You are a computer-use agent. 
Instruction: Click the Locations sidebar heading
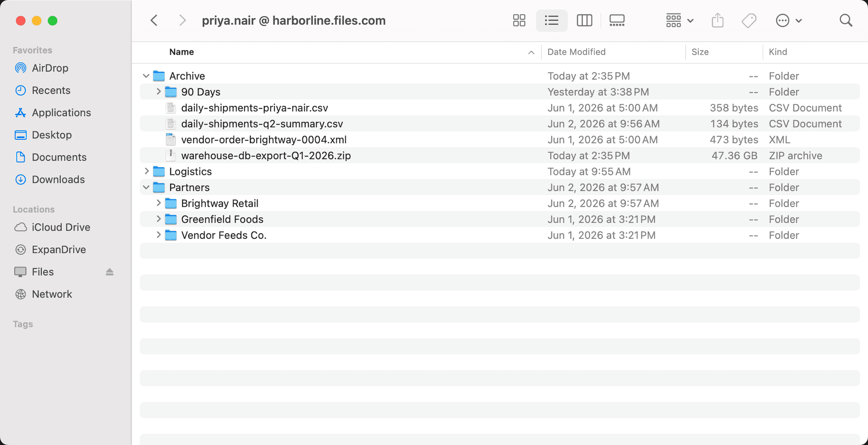point(34,209)
